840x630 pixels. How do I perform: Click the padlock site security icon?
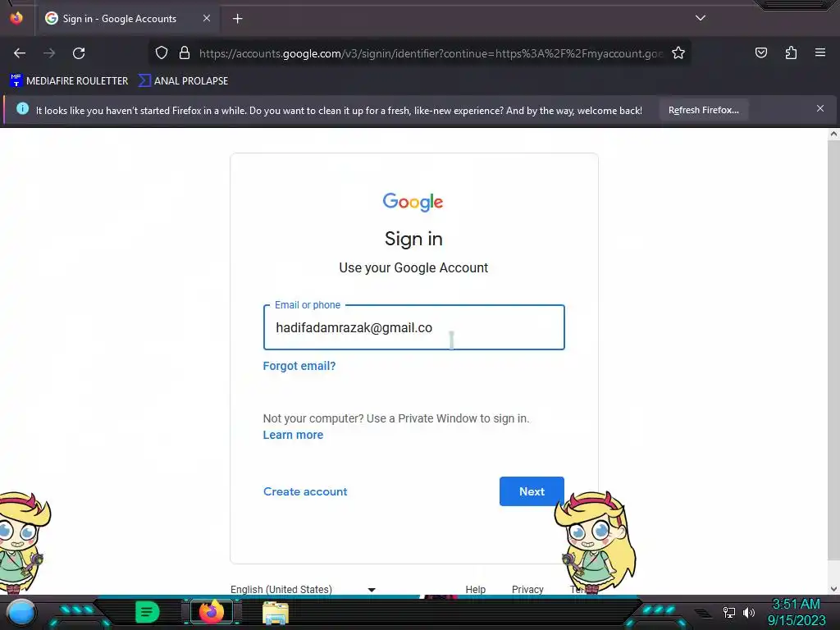(x=185, y=53)
